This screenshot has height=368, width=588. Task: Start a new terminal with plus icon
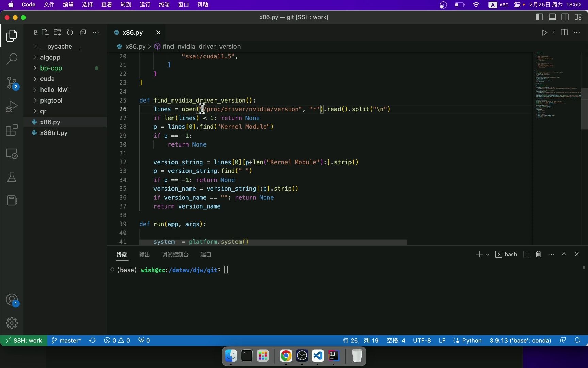coord(479,254)
